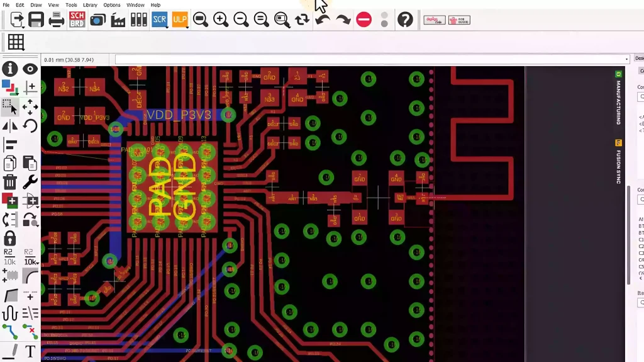644x362 pixels.
Task: Open the Design Link toolbar button
Action: 434,20
